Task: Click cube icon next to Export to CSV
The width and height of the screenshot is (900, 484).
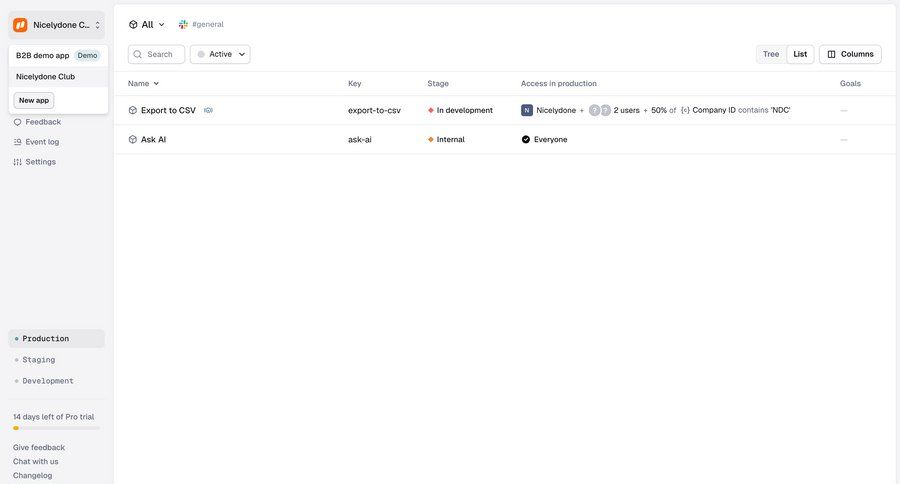Action: [133, 110]
